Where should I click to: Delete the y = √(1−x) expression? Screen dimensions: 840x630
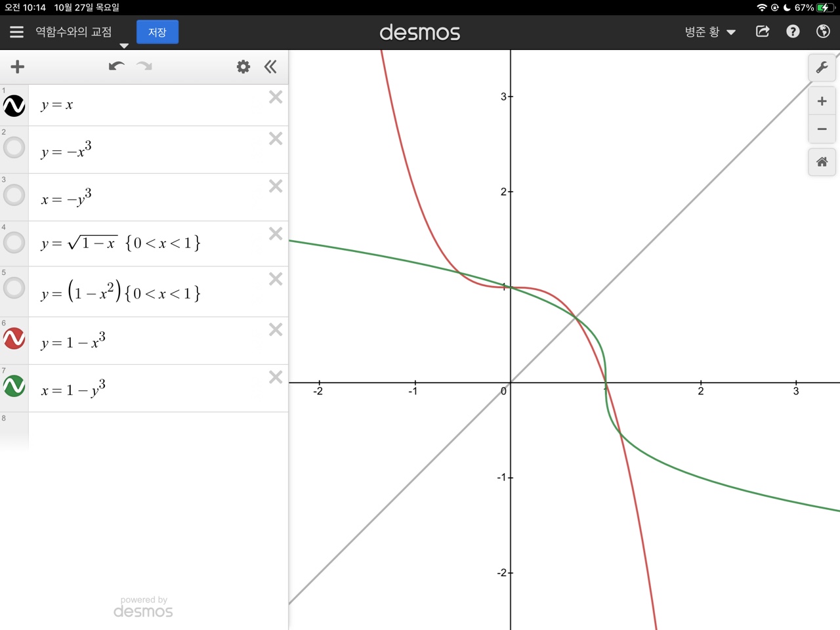point(276,234)
